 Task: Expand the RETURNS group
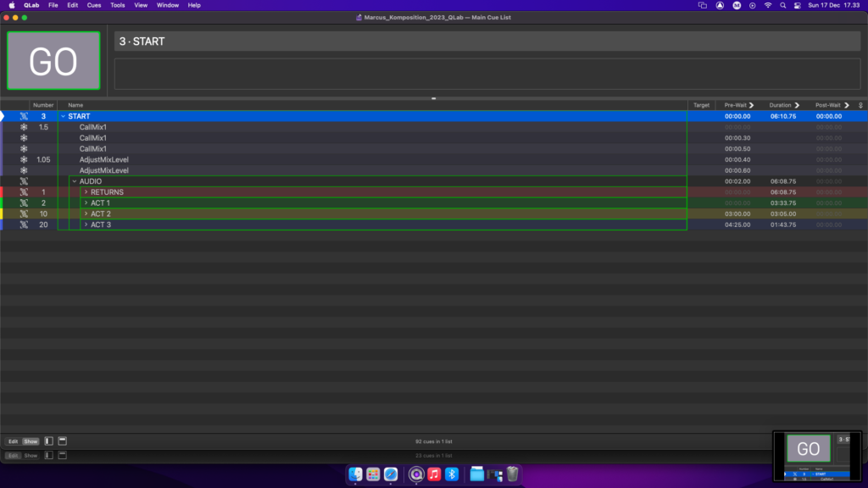[86, 192]
